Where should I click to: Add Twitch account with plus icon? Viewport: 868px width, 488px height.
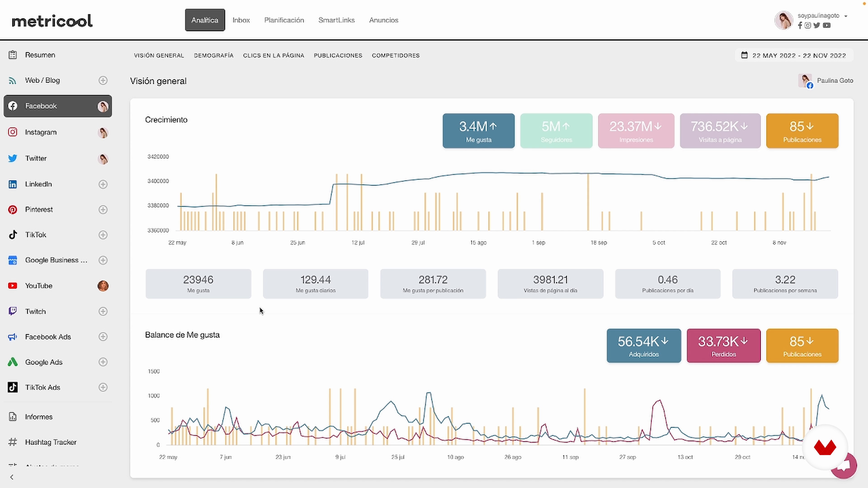click(x=103, y=311)
